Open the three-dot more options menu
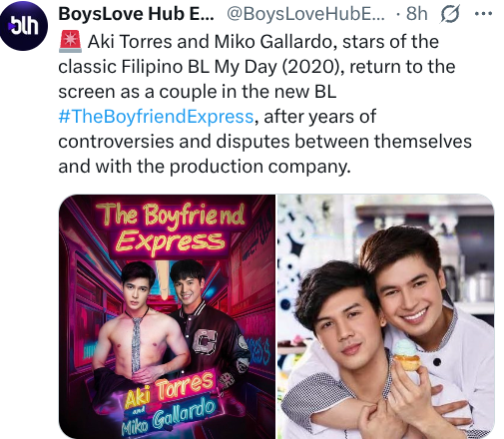 [x=483, y=14]
